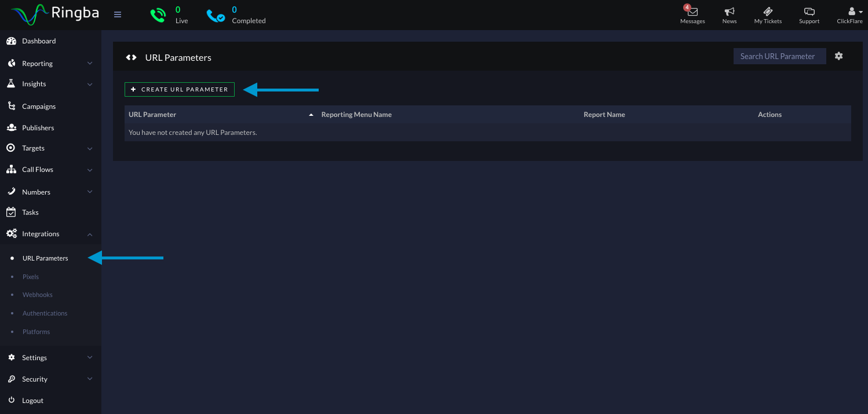
Task: Select Webhooks submenu item
Action: 38,295
